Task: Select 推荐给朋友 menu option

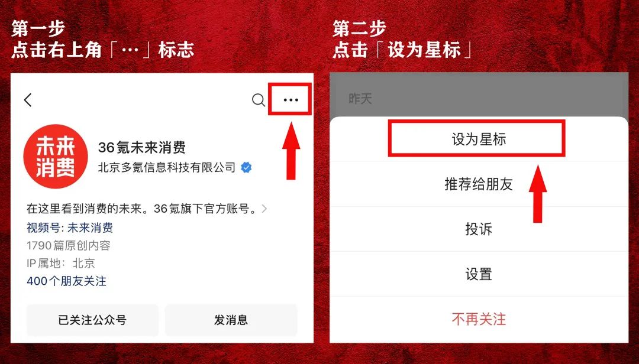Action: [x=479, y=184]
